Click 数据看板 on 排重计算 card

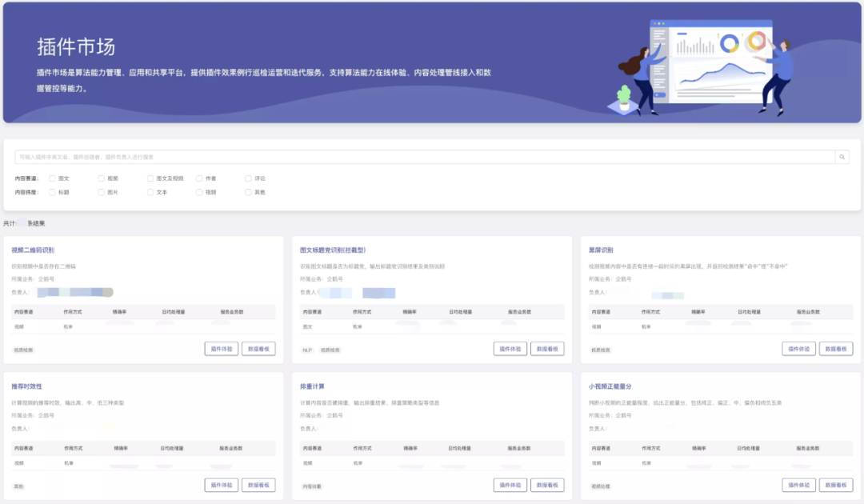547,486
